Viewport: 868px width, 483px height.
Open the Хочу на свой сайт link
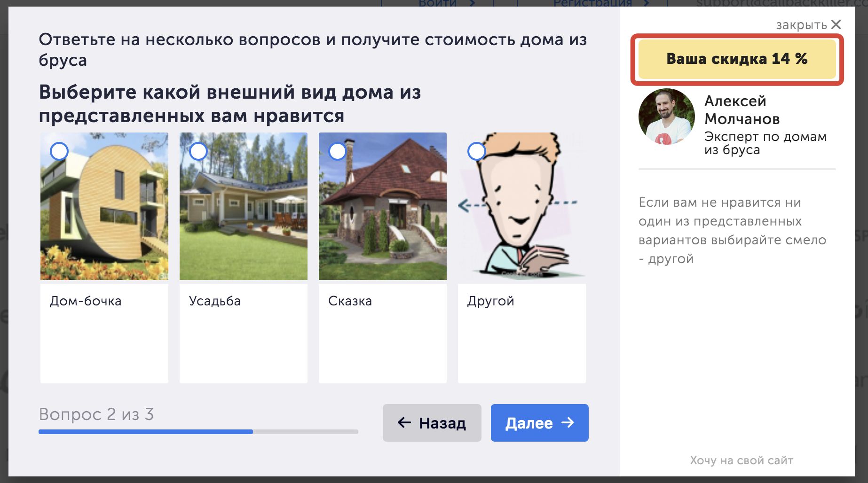(x=742, y=460)
